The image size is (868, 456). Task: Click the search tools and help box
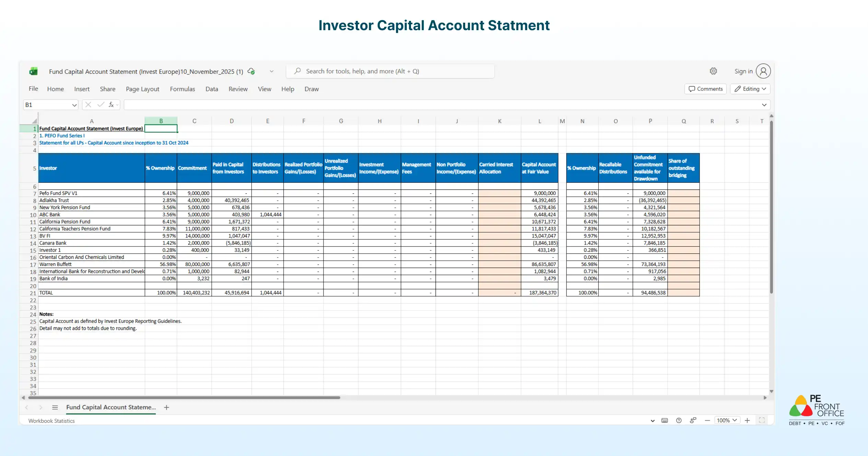(390, 71)
